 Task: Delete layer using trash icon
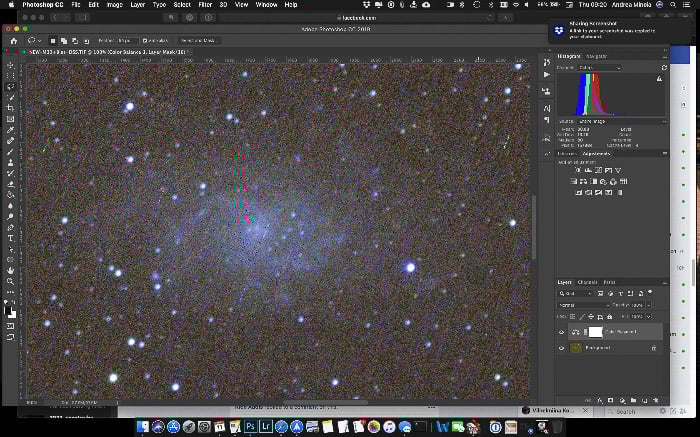(x=656, y=400)
